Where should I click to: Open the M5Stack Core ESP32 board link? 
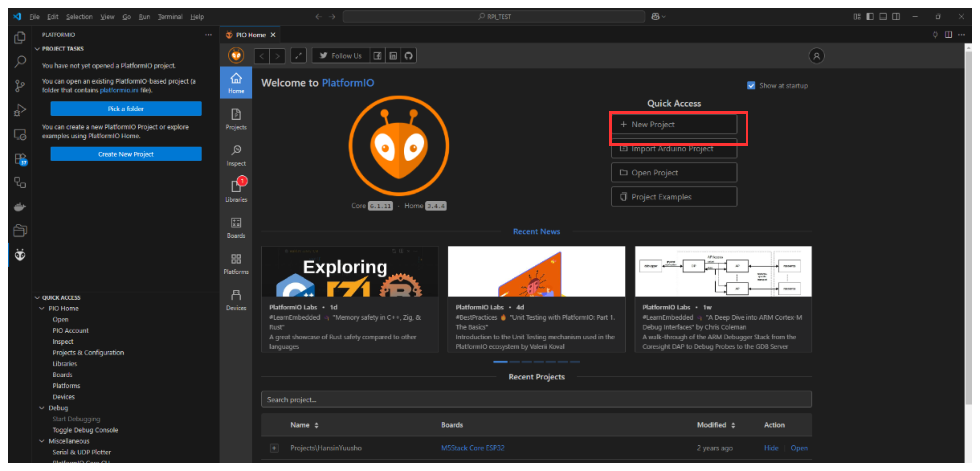coord(473,448)
